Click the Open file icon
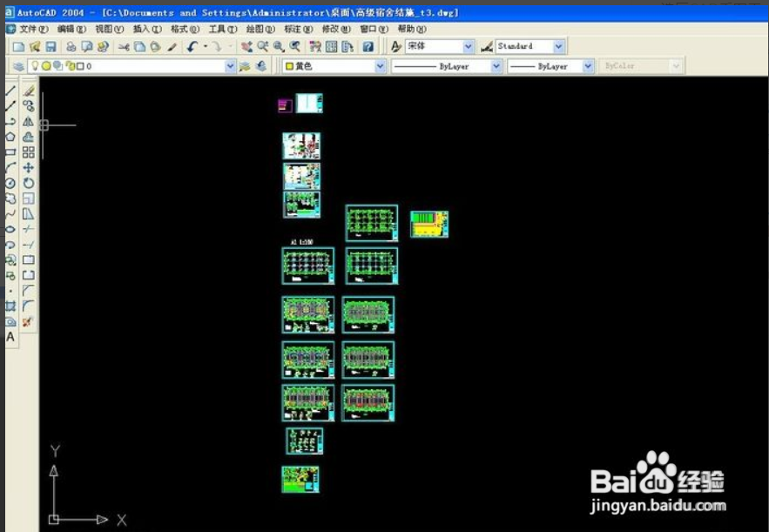 point(35,46)
